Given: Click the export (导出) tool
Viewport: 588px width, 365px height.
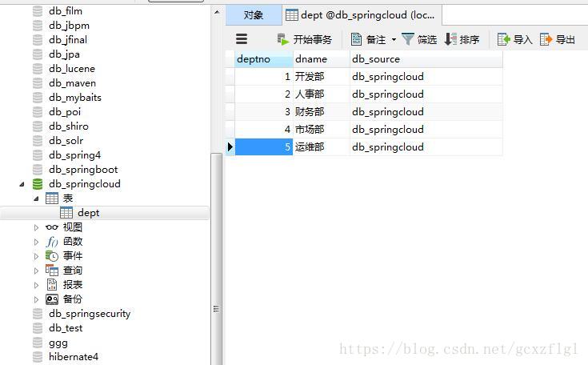Looking at the screenshot, I should tap(557, 39).
